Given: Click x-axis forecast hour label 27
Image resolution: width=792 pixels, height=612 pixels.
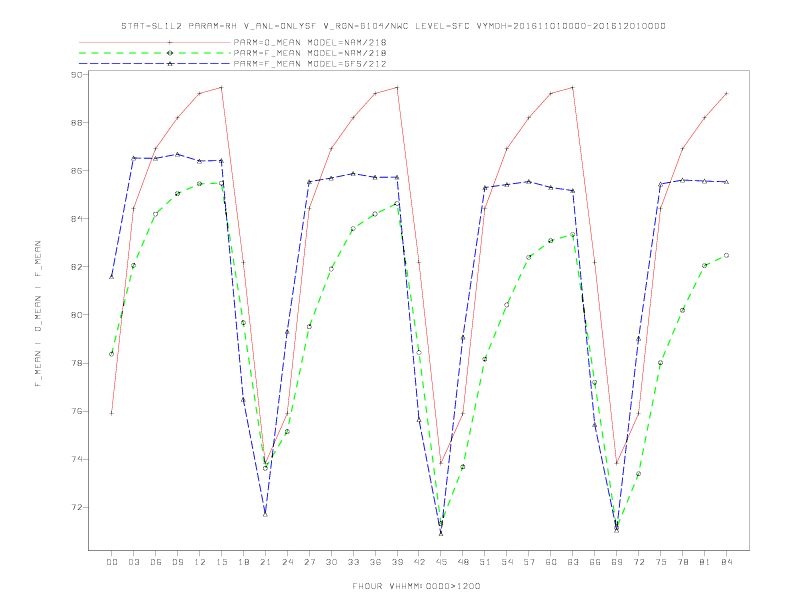Looking at the screenshot, I should point(309,562).
